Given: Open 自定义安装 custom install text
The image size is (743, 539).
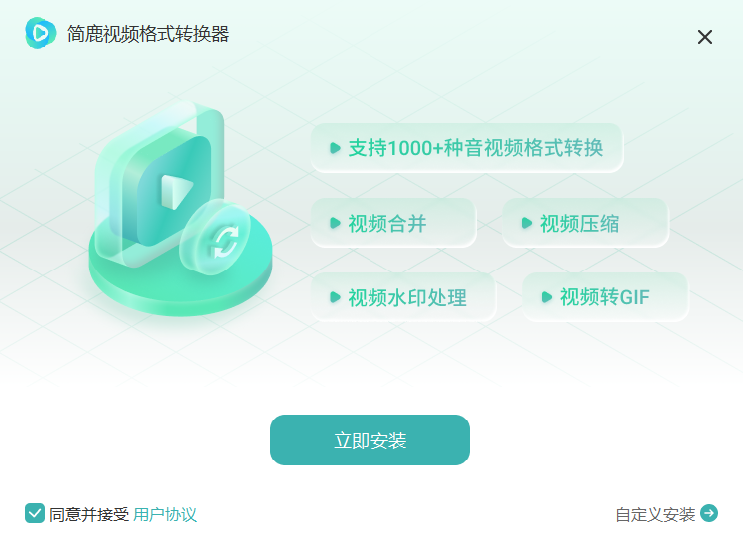Looking at the screenshot, I should (655, 514).
